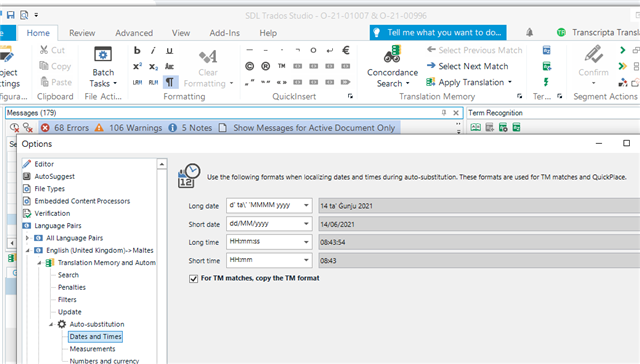Expand the QuickInsert group dialog launcher
The image size is (640, 364).
click(x=350, y=96)
